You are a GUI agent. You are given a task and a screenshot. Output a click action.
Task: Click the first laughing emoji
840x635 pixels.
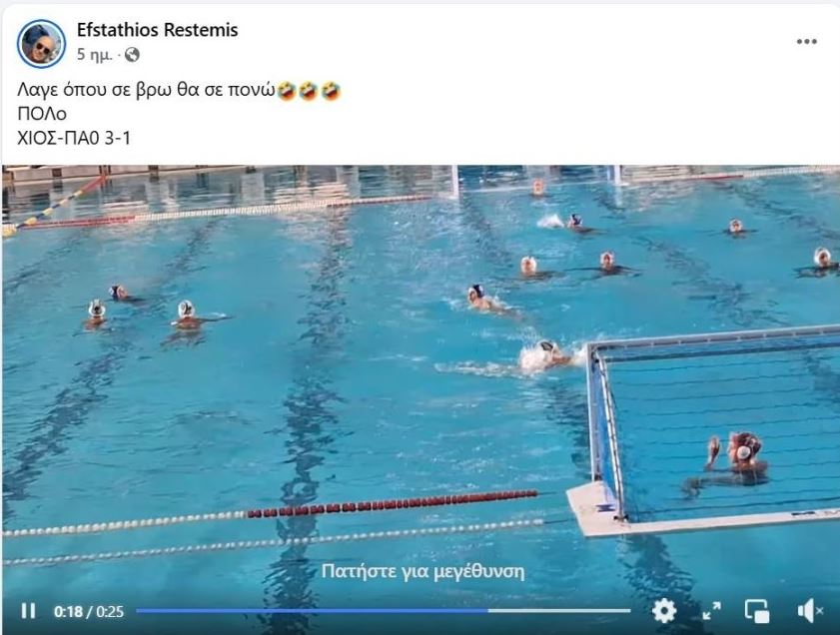coord(287,91)
